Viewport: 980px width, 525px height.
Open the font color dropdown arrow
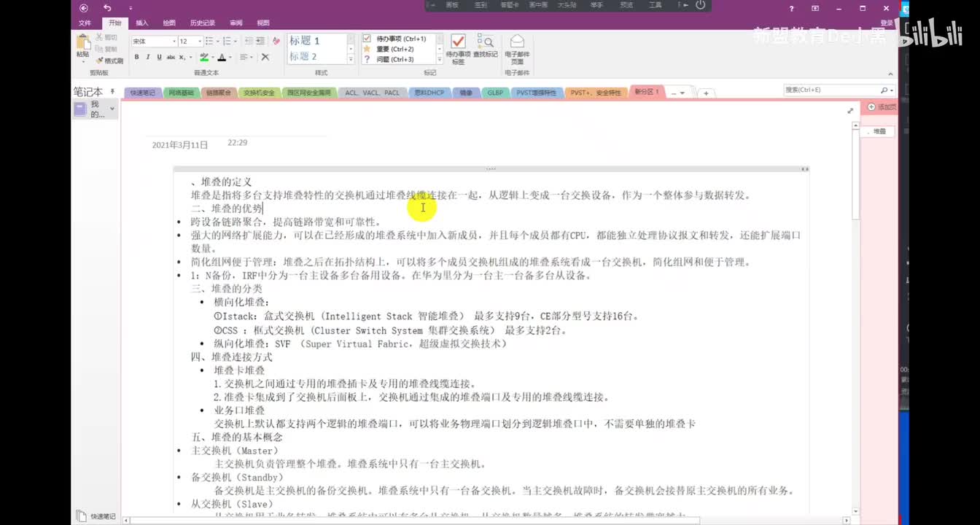[230, 57]
